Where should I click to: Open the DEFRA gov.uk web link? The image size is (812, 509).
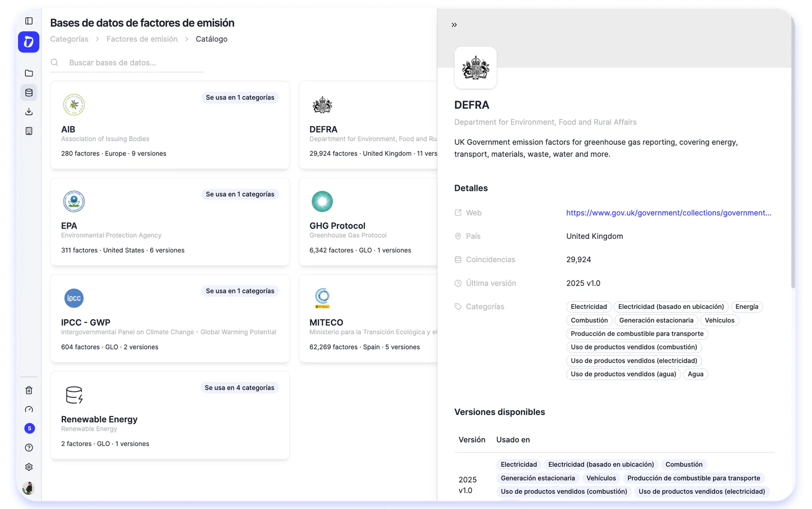[668, 213]
